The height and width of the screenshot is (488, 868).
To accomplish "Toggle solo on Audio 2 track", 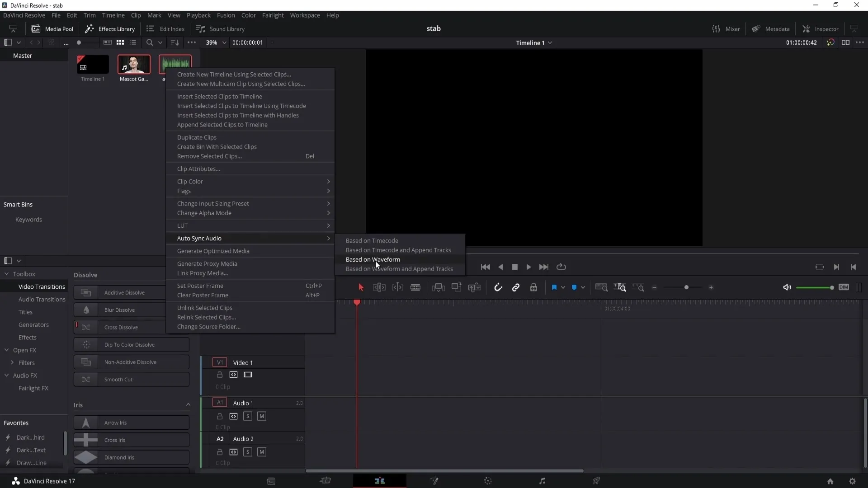I will (x=247, y=452).
